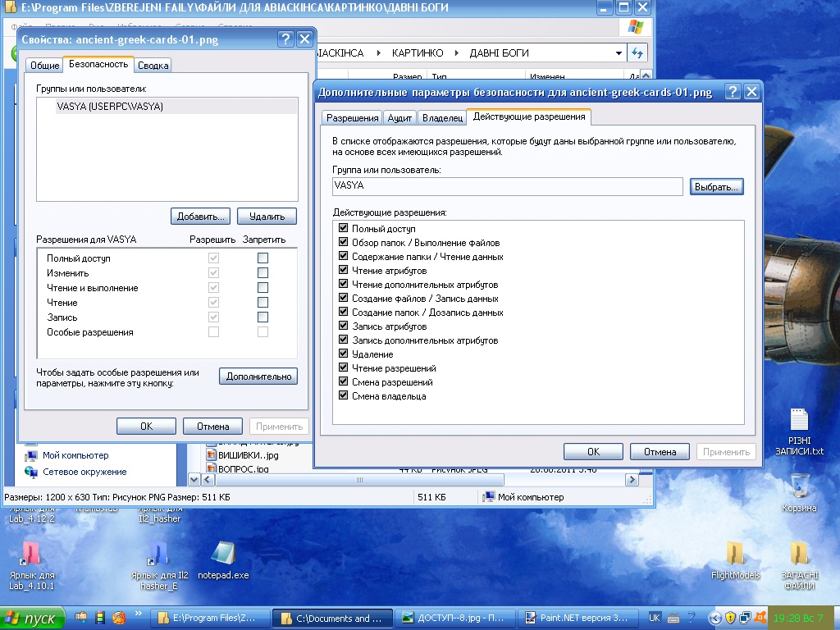Viewport: 840px width, 630px height.
Task: Switch to the Общие tab in Properties
Action: [44, 66]
